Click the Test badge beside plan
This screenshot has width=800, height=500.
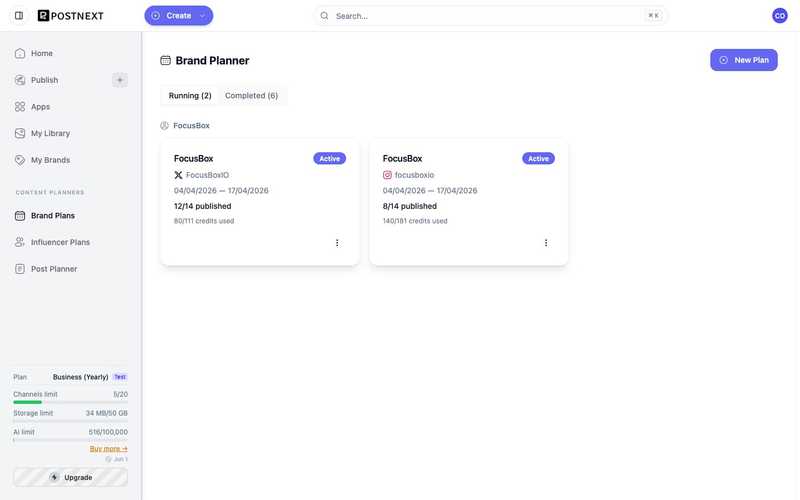tap(120, 377)
